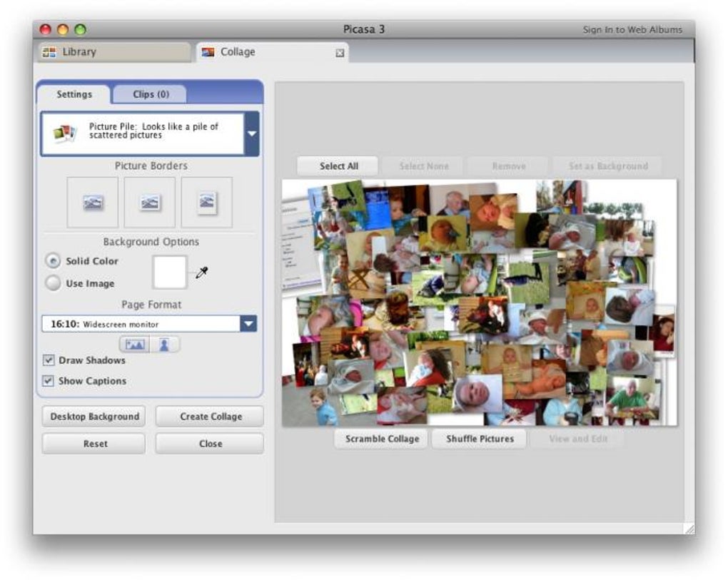The height and width of the screenshot is (580, 728).
Task: Choose the plain white border style icon
Action: point(149,203)
